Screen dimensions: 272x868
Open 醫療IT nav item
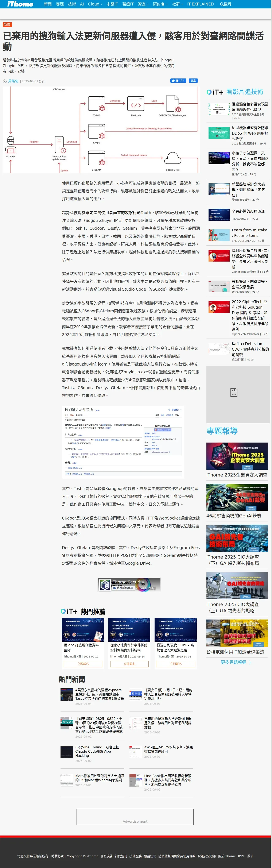[128, 4]
